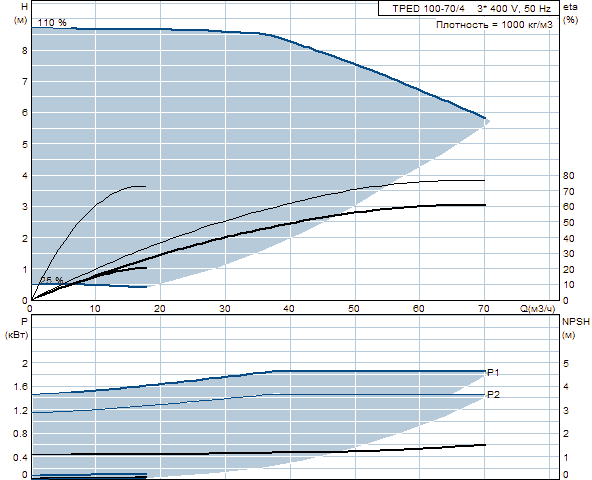The width and height of the screenshot is (592, 480).
Task: Click the 25 % curve label
Action: point(52,280)
